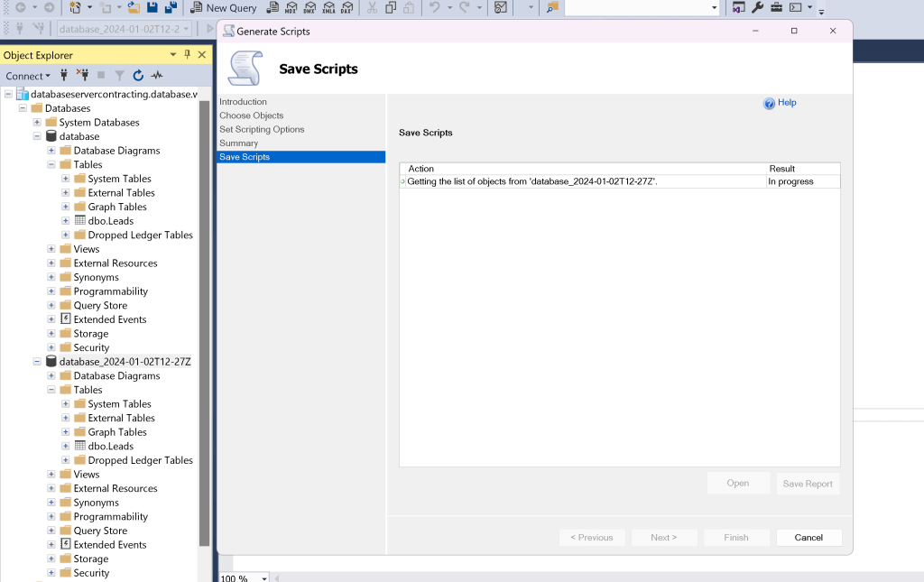Click the DMX query icon
924x582 pixels.
[x=310, y=7]
